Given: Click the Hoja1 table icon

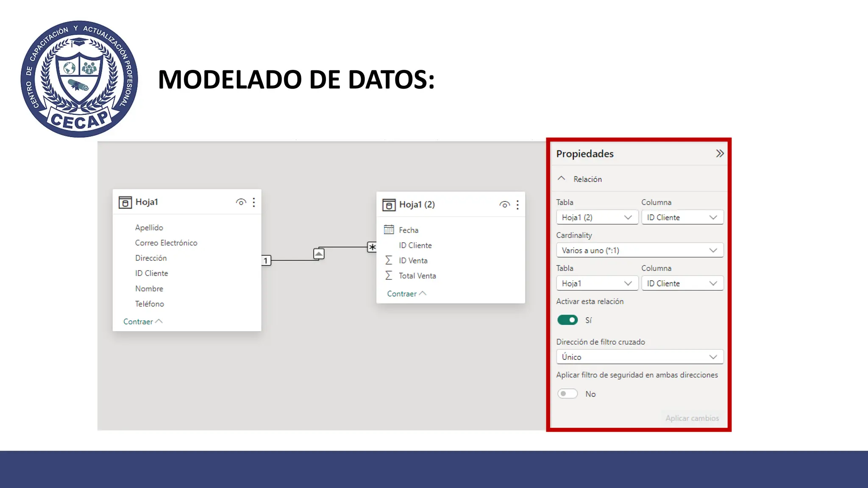Looking at the screenshot, I should (x=125, y=202).
